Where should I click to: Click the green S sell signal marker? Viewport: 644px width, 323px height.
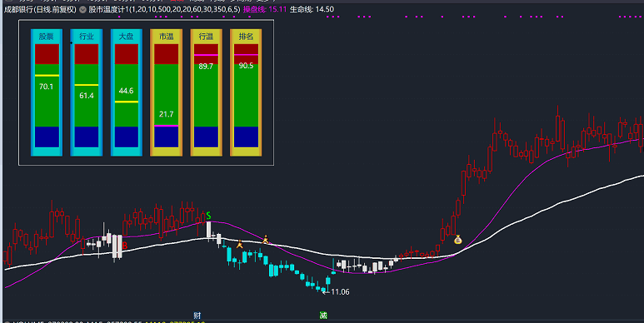(208, 216)
